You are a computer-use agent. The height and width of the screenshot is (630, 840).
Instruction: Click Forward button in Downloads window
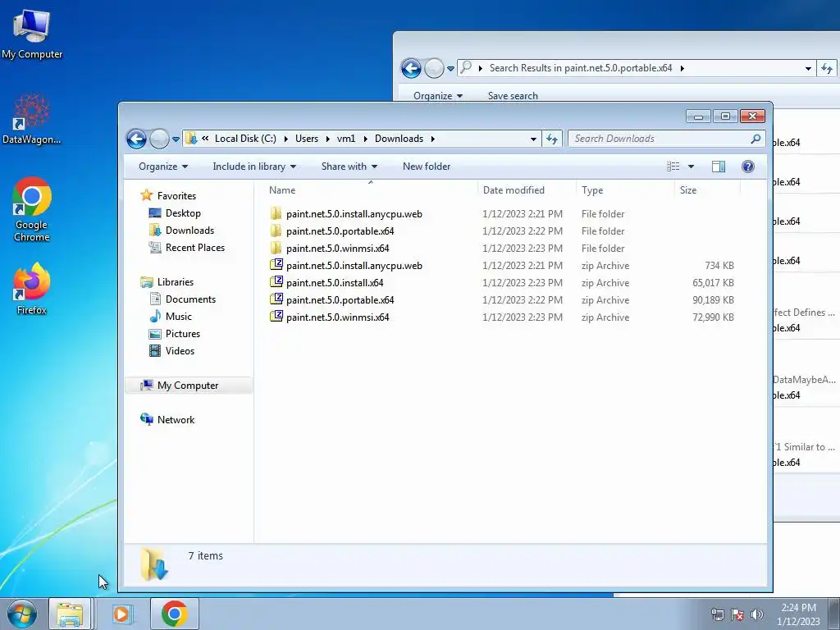(159, 139)
